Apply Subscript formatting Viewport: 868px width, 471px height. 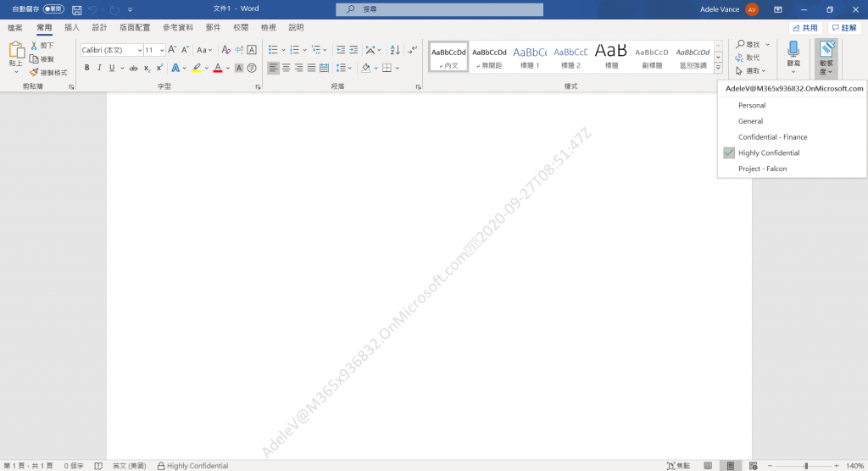(147, 68)
